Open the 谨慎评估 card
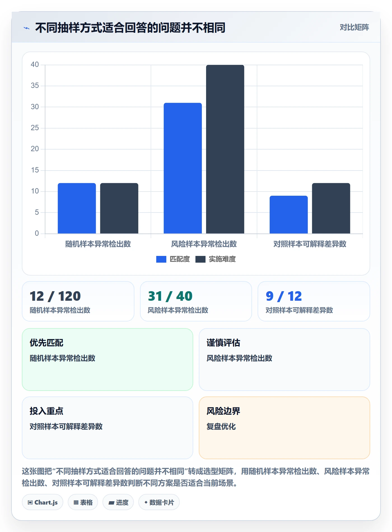The height and width of the screenshot is (532, 392). click(284, 360)
